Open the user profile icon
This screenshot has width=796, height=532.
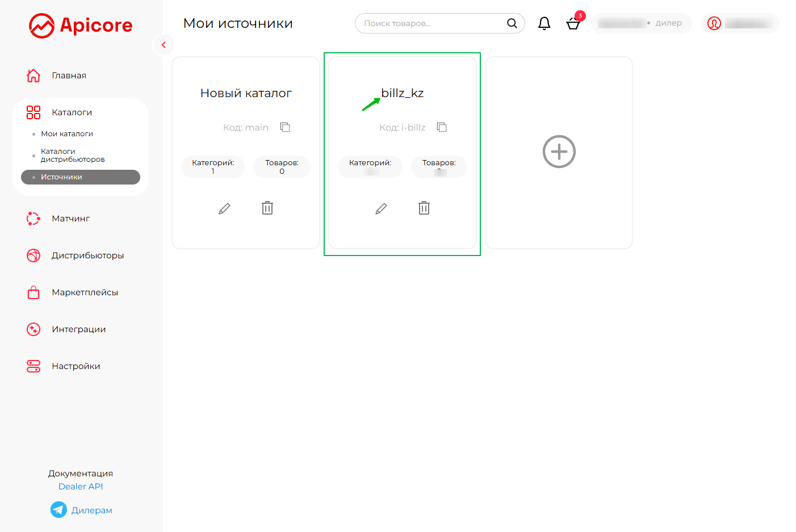coord(714,23)
